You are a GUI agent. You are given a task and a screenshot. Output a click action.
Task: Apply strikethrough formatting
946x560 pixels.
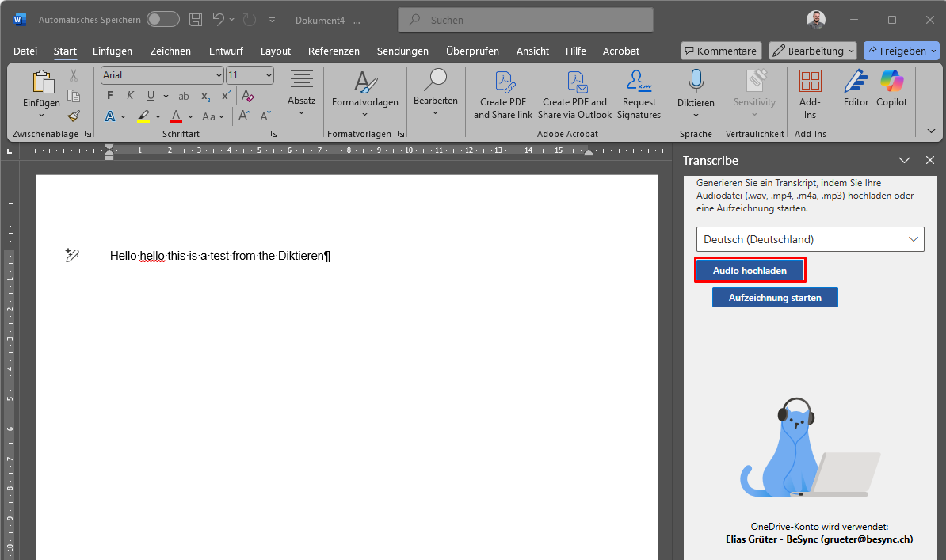[x=184, y=95]
